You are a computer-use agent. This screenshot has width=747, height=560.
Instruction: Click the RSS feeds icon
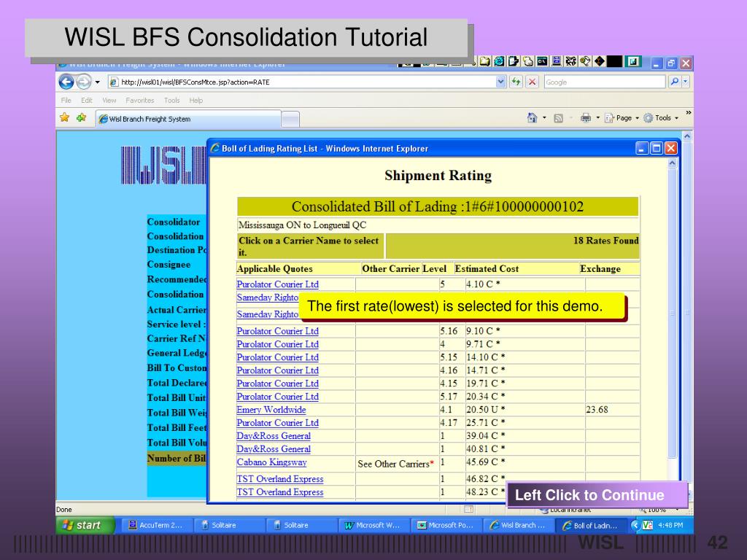click(x=558, y=118)
